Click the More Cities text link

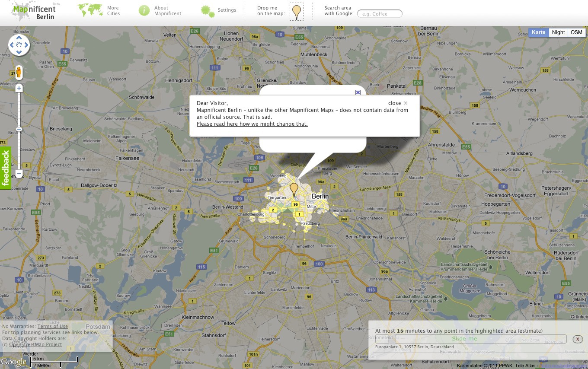[113, 11]
